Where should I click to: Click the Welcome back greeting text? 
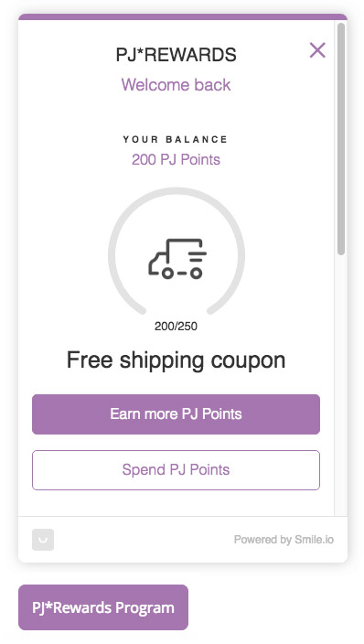(176, 84)
